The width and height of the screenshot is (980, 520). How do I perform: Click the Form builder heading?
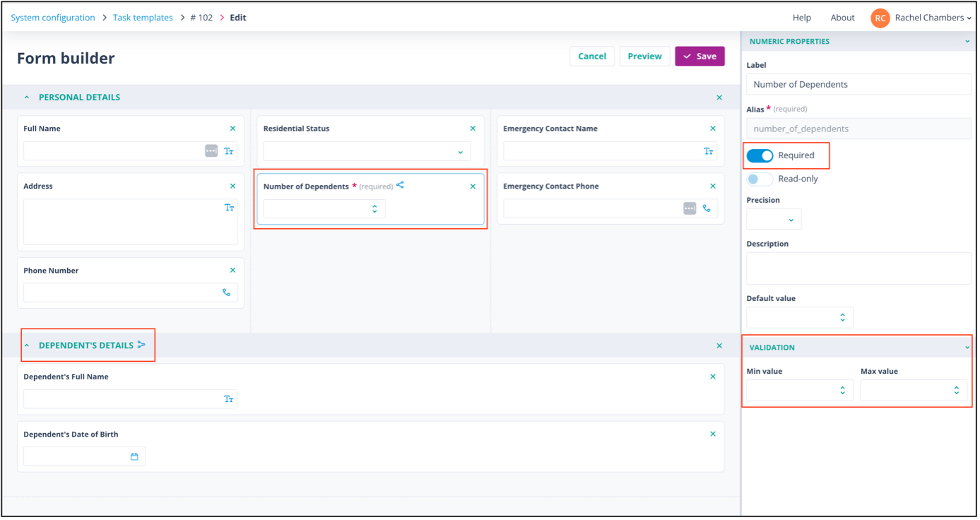(66, 59)
